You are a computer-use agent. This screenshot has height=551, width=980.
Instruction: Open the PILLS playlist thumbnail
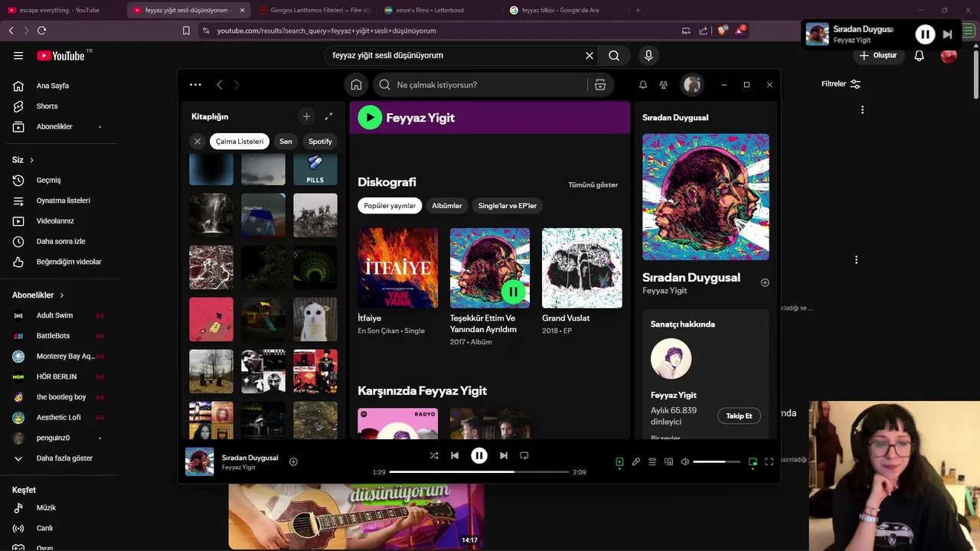click(315, 169)
